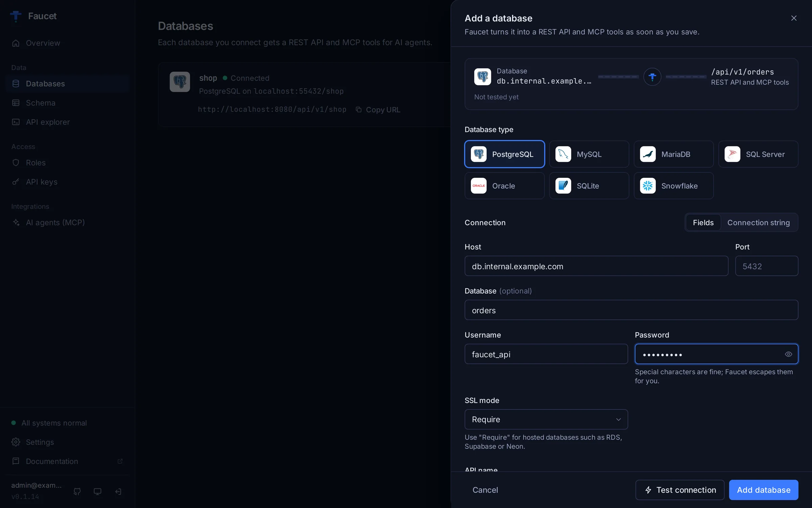Focus the Port input field
The height and width of the screenshot is (508, 812).
coord(767,266)
